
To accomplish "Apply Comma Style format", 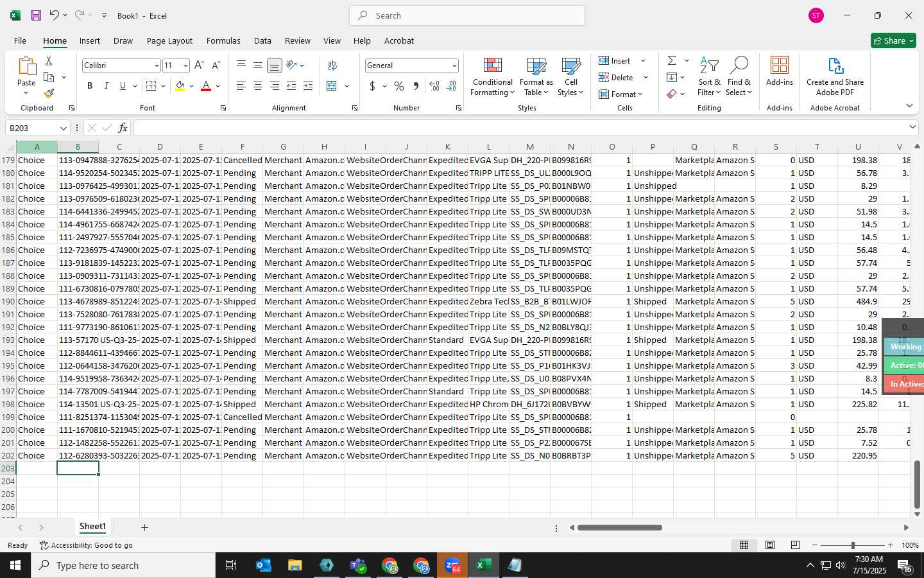I will tap(416, 86).
